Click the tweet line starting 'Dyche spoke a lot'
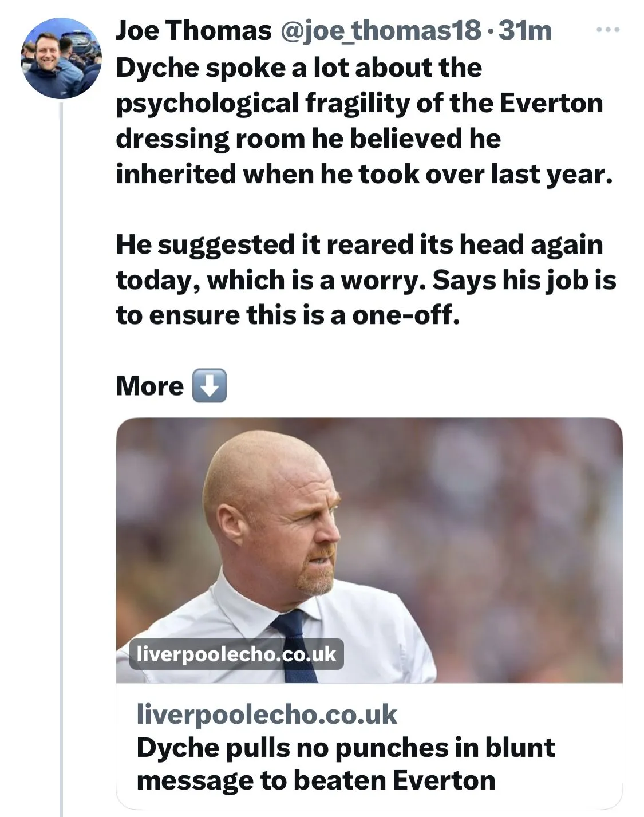This screenshot has height=817, width=644. tap(298, 68)
